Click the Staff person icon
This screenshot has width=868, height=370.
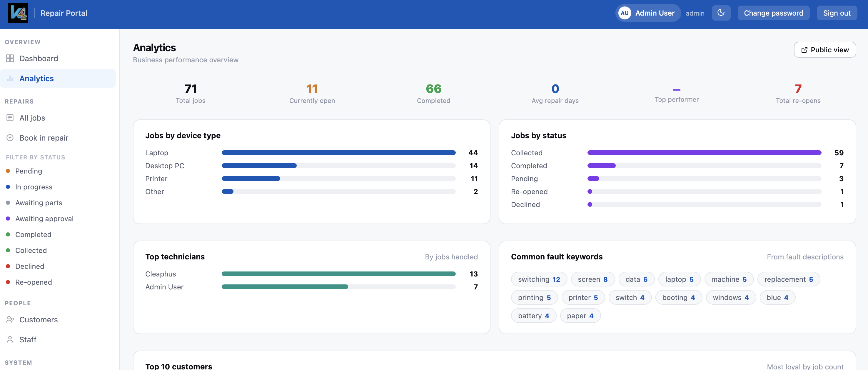[x=10, y=339]
